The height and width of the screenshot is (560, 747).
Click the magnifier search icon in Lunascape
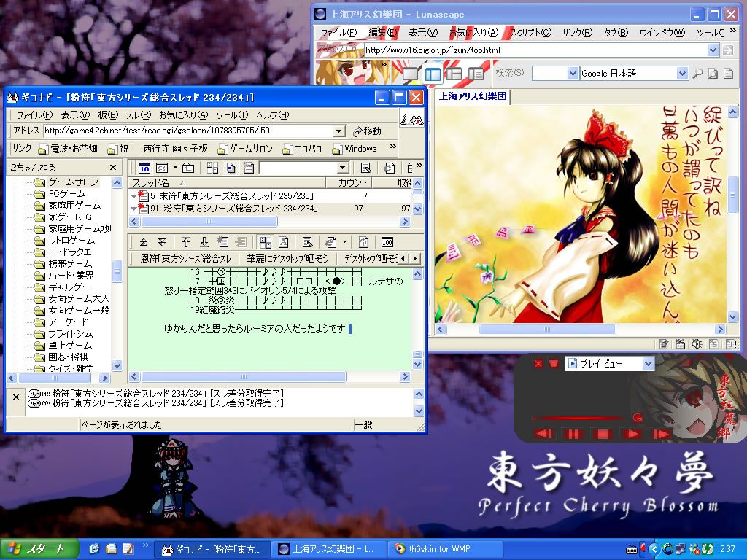[697, 74]
